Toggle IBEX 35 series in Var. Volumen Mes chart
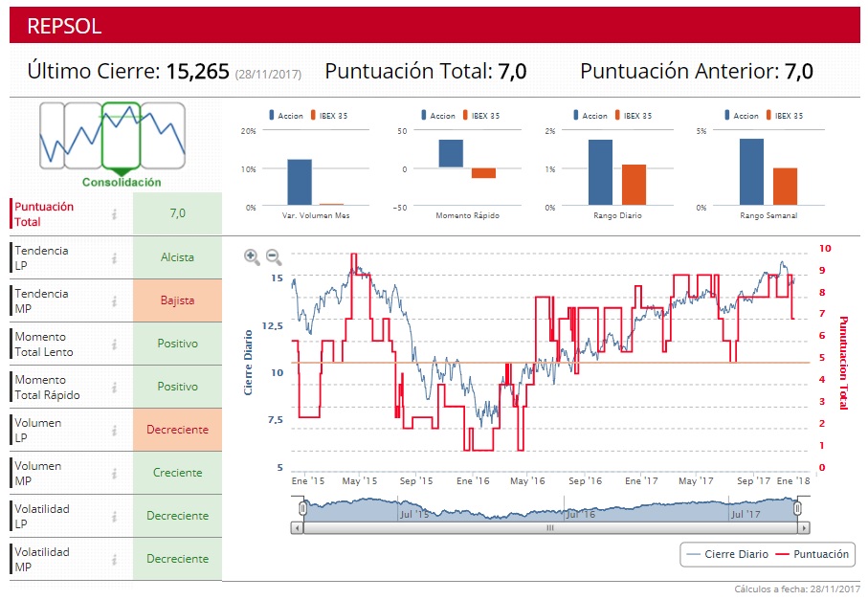The image size is (868, 600). [x=329, y=115]
